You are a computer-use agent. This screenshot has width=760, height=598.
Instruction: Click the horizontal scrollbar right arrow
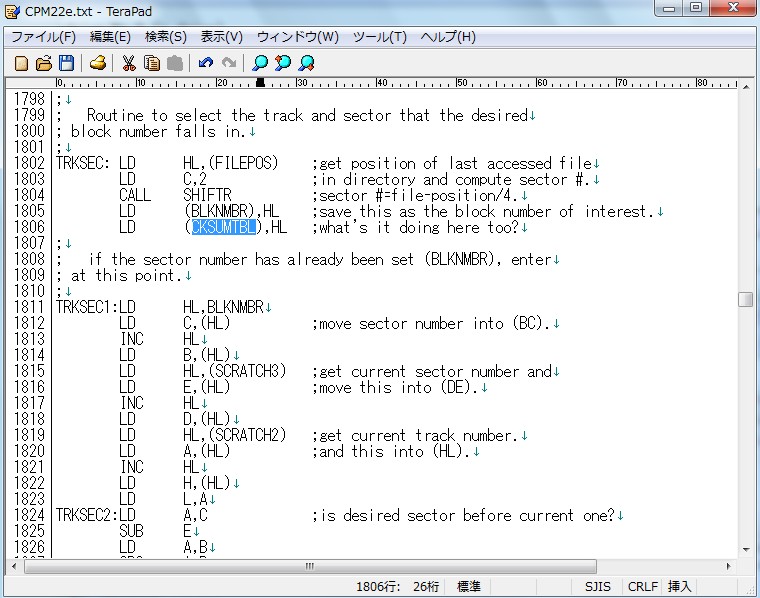(x=728, y=566)
